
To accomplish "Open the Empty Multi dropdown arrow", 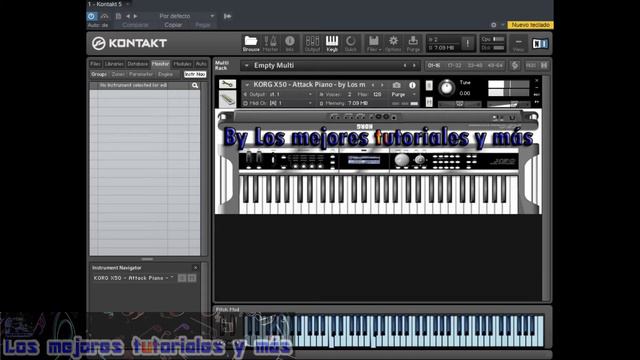I will click(247, 65).
